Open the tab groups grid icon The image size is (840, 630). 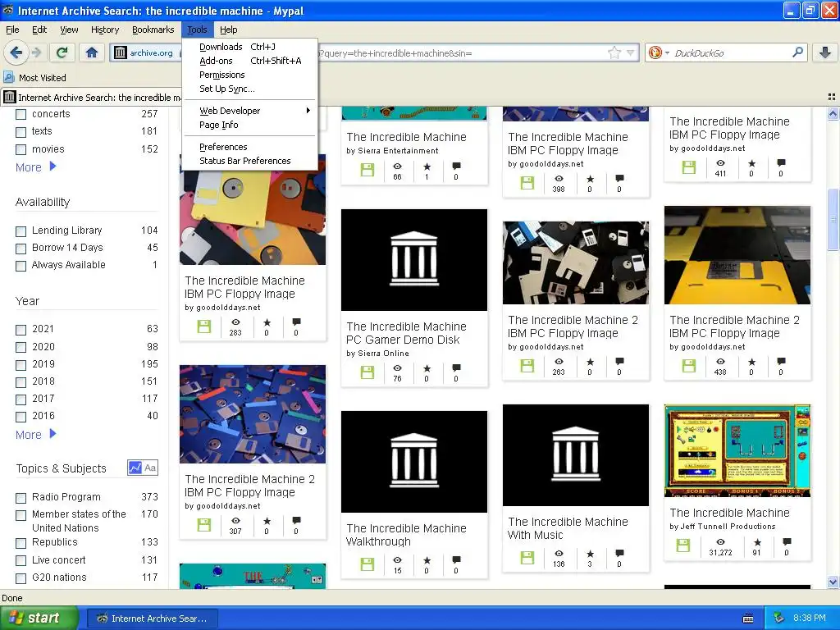click(832, 97)
